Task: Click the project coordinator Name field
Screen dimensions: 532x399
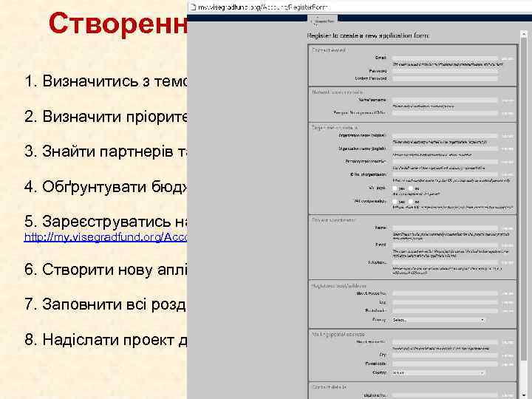Action: point(445,228)
